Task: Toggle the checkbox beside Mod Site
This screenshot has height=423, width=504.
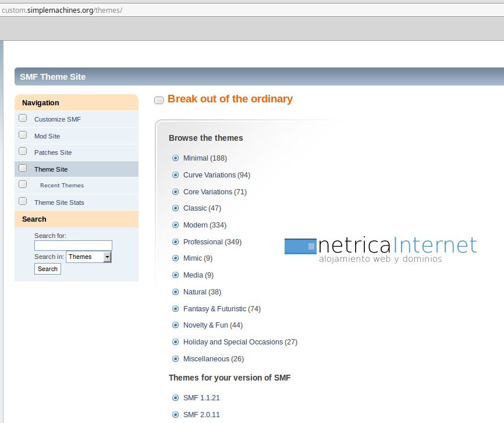Action: [23, 135]
